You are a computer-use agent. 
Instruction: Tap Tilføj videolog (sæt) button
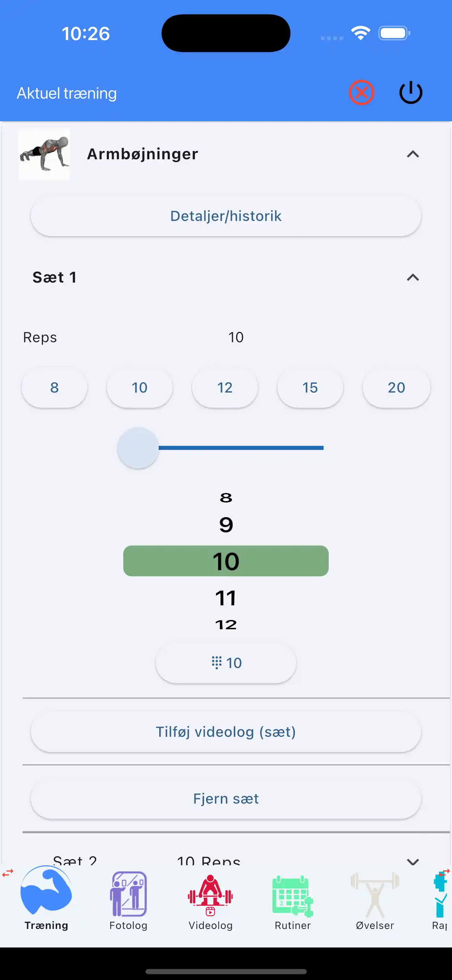226,732
